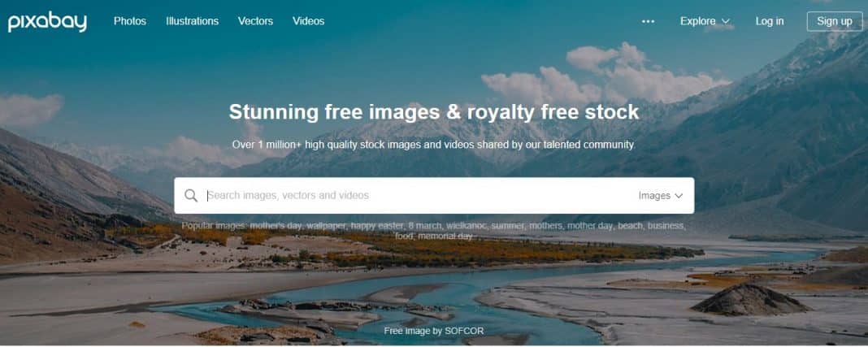This screenshot has height=347, width=868.
Task: Click the Log in link
Action: point(770,22)
